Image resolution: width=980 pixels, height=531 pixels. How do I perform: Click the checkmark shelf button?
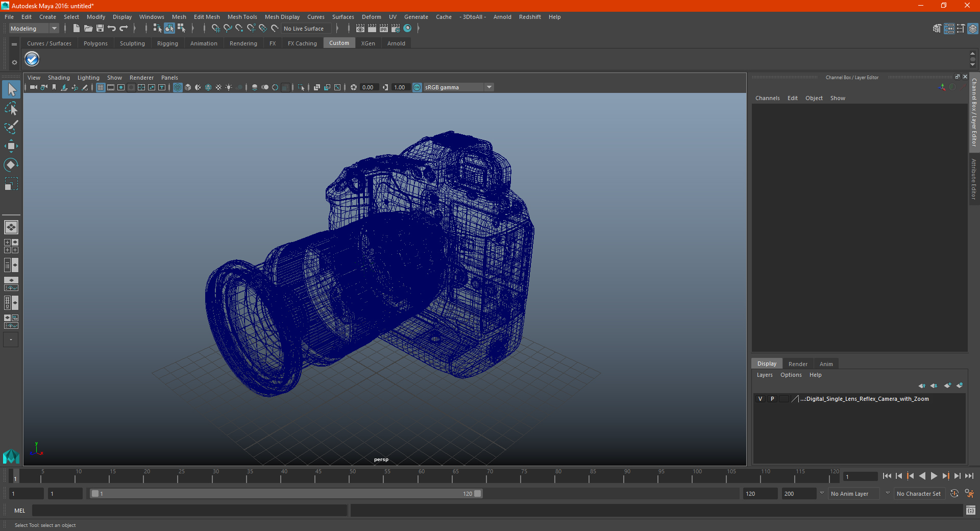(32, 59)
